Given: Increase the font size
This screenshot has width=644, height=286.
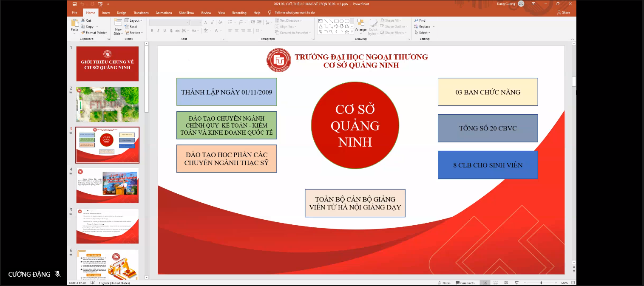Looking at the screenshot, I should 206,22.
